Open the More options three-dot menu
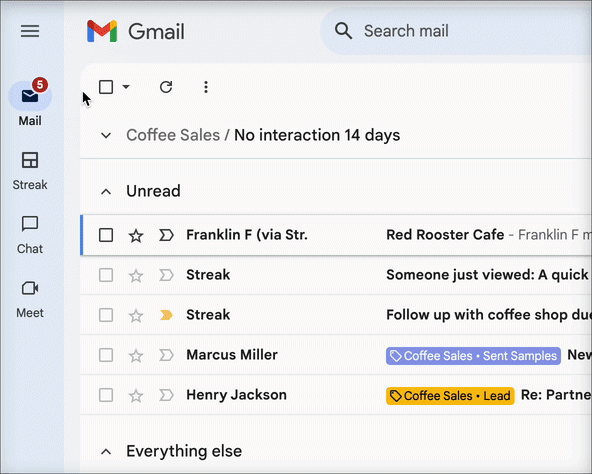Screen dimensions: 592x474 point(206,87)
